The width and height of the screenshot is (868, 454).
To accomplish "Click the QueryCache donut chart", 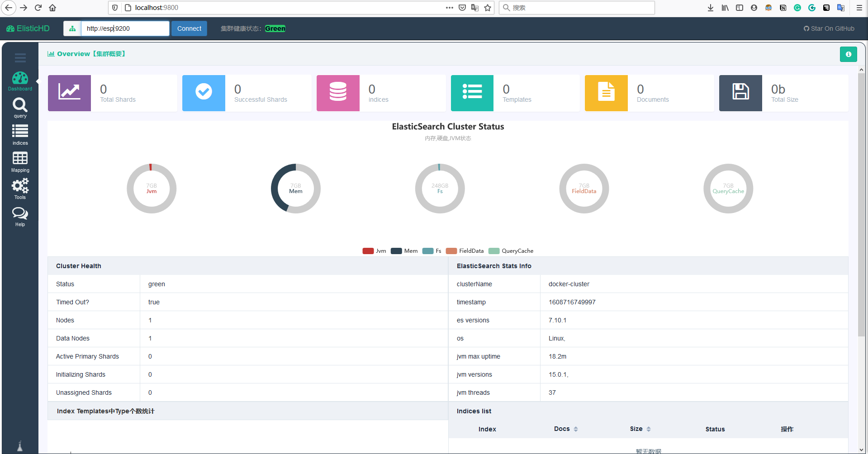I will click(x=728, y=189).
